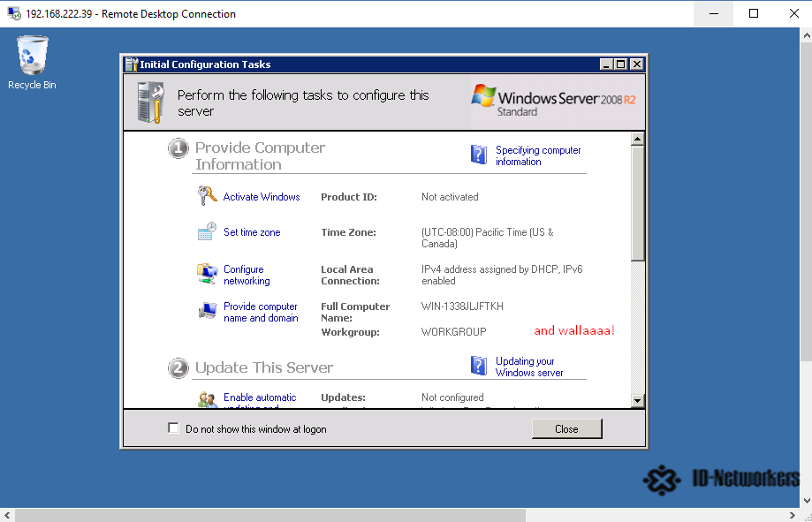Click the Activate Windows key icon
Screen dimensions: 812x522
207,196
